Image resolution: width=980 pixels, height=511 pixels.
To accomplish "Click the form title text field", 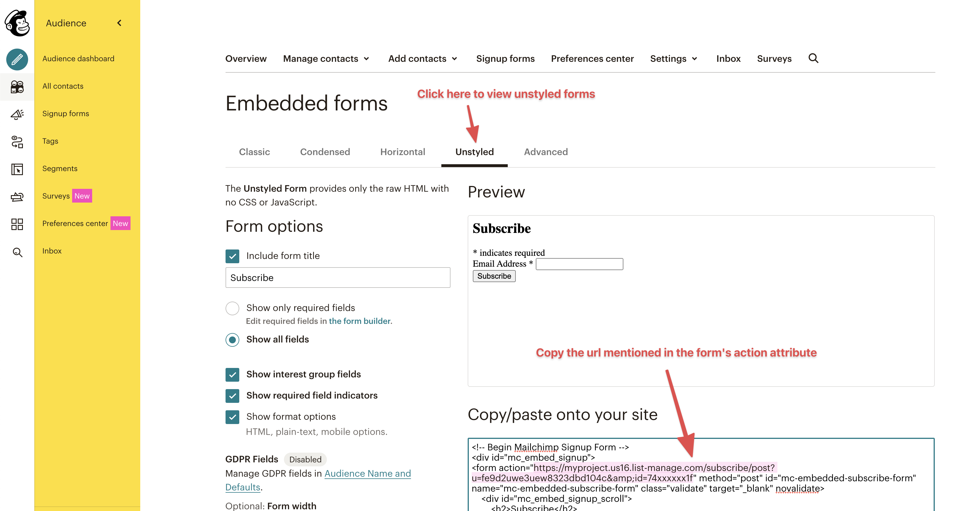I will pyautogui.click(x=337, y=278).
